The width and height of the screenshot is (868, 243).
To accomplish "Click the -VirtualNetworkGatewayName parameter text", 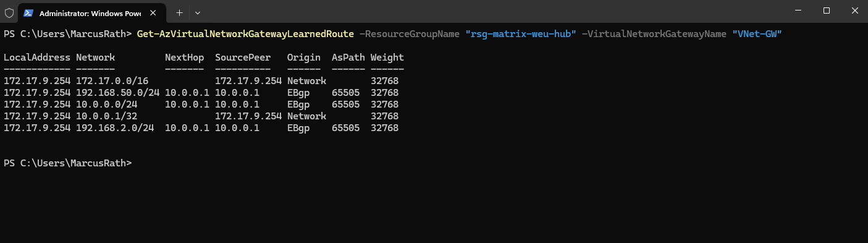I will tap(654, 33).
